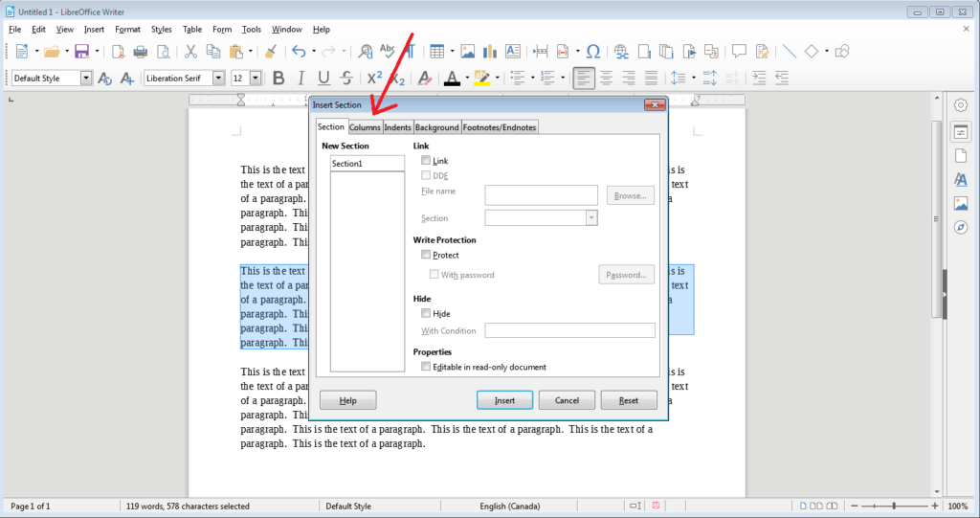
Task: Click the Strikethrough icon
Action: click(346, 79)
